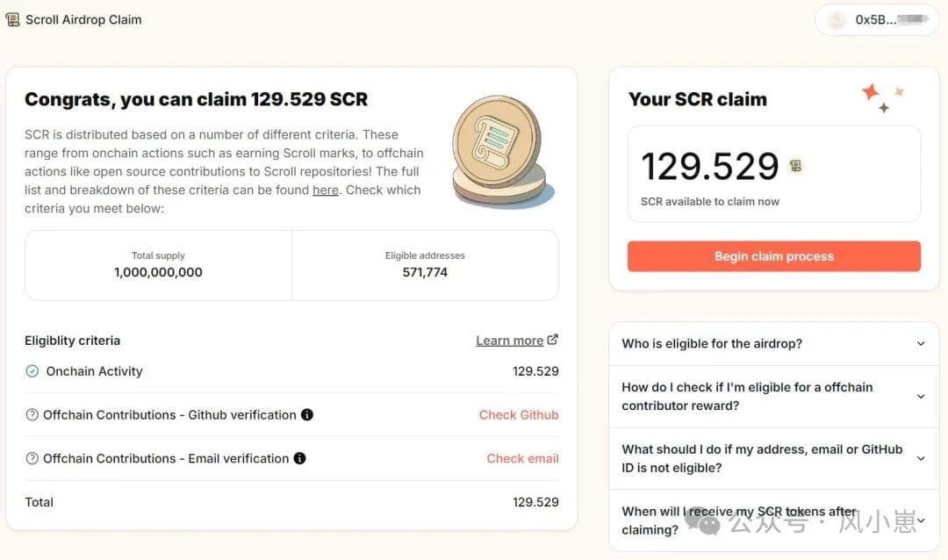Click Begin claim process button
This screenshot has height=560, width=948.
[x=774, y=256]
